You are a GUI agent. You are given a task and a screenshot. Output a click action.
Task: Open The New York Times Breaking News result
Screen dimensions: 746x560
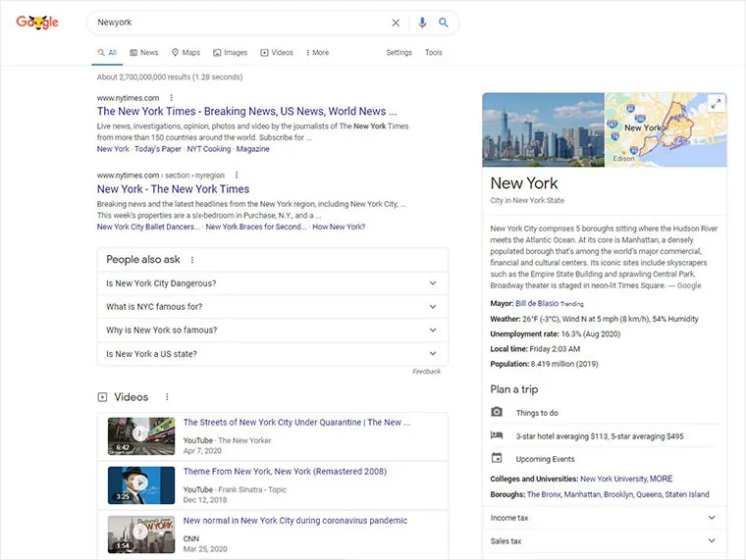pos(247,111)
